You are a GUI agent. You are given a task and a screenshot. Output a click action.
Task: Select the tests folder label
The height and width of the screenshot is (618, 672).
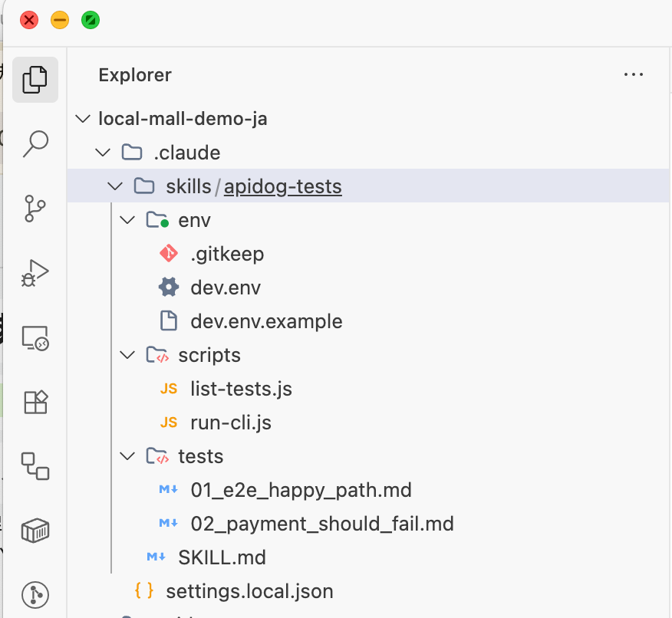point(200,456)
